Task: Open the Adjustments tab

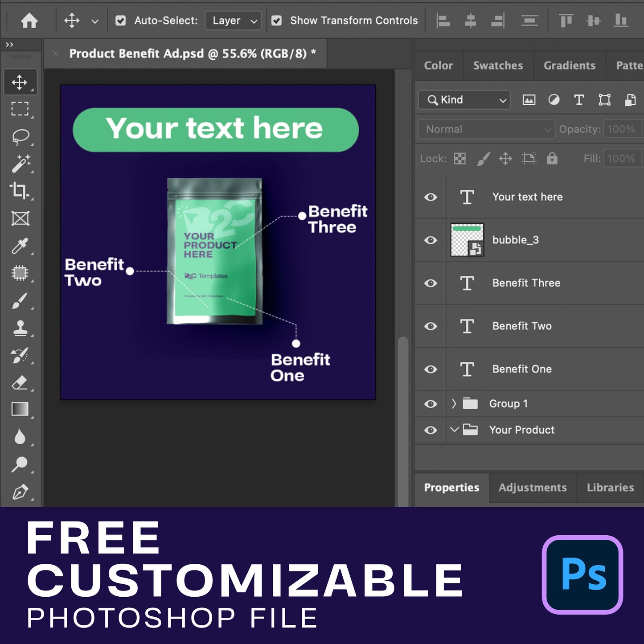Action: pyautogui.click(x=533, y=488)
